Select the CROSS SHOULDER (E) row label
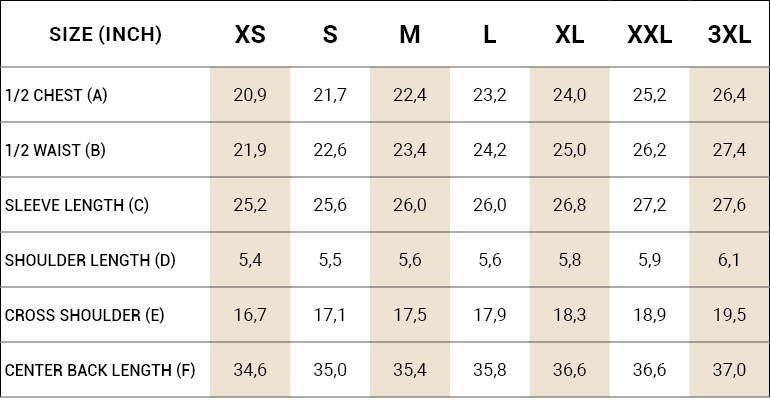This screenshot has height=400, width=770. tap(85, 316)
